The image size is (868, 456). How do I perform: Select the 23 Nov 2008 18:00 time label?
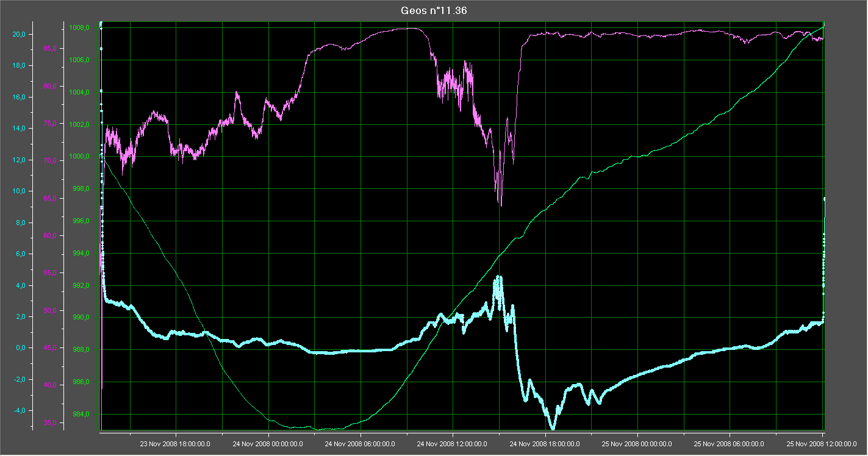pos(176,444)
